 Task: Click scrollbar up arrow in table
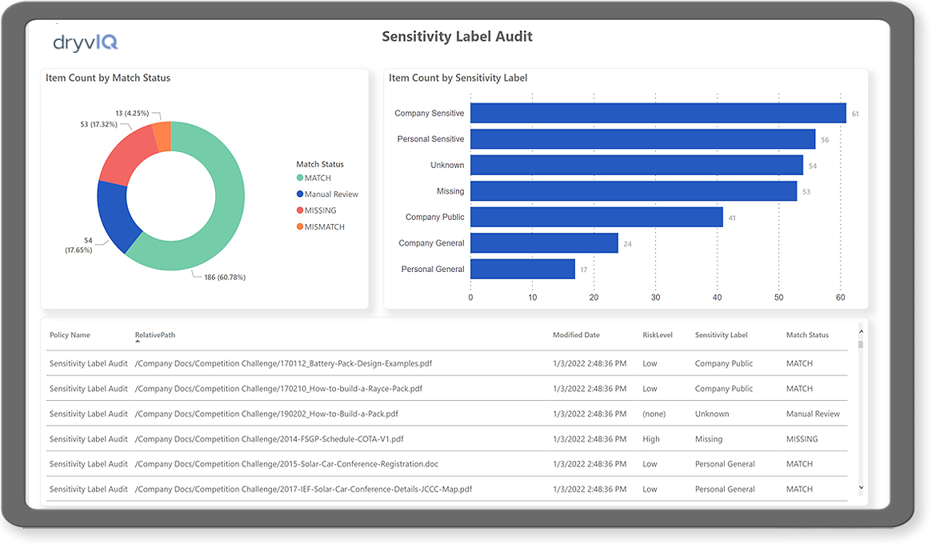pyautogui.click(x=861, y=331)
